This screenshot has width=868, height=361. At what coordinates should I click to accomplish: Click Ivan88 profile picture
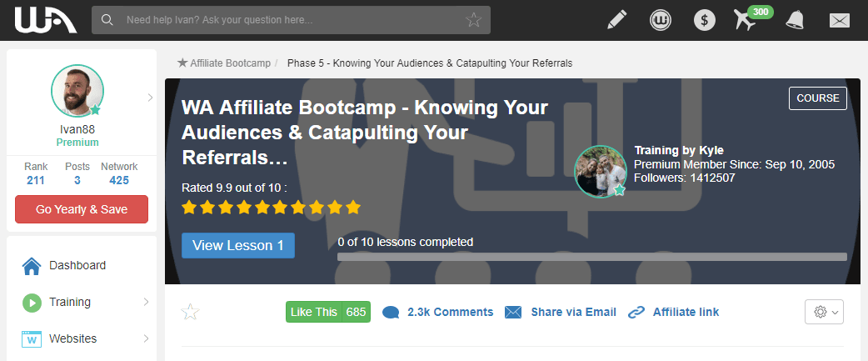(77, 91)
